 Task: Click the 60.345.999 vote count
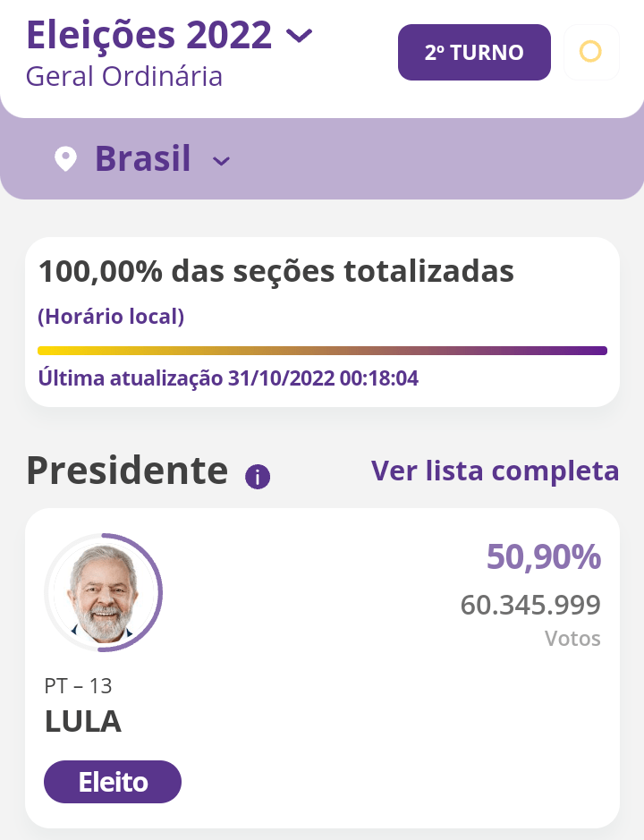coord(530,606)
